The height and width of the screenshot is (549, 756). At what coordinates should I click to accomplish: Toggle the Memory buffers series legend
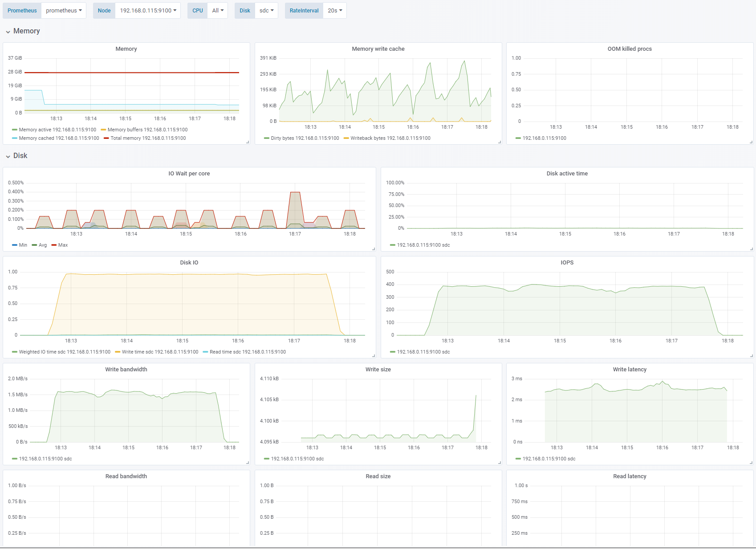(144, 130)
